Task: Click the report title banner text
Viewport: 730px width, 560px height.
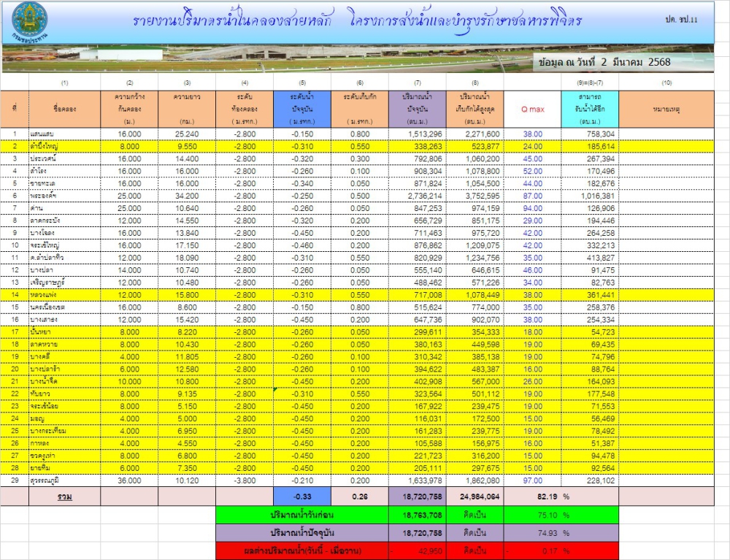Action: pyautogui.click(x=357, y=21)
